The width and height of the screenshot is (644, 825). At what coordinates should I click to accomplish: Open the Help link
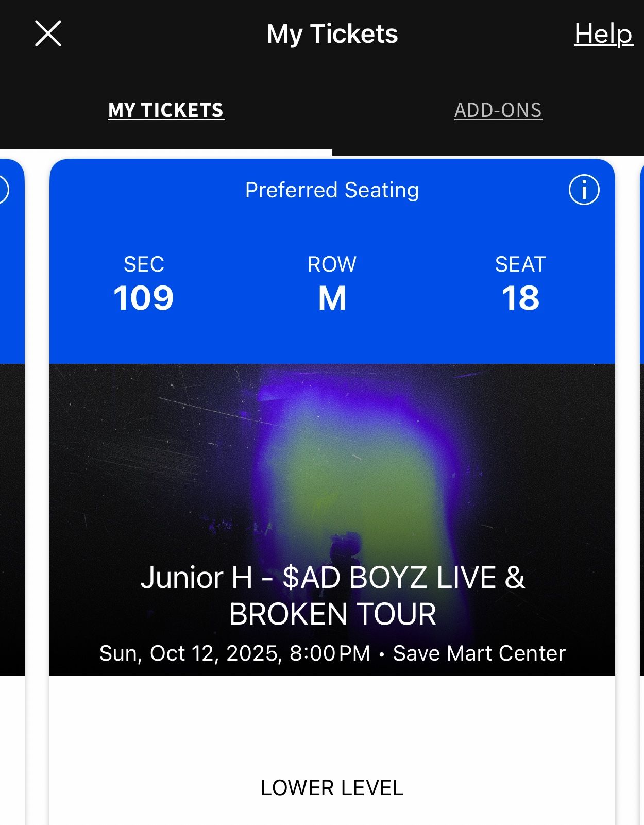coord(603,34)
